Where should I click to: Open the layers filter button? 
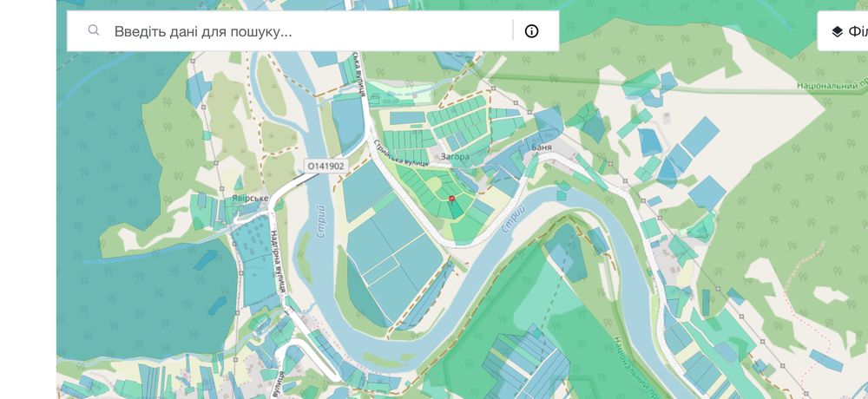tap(843, 31)
